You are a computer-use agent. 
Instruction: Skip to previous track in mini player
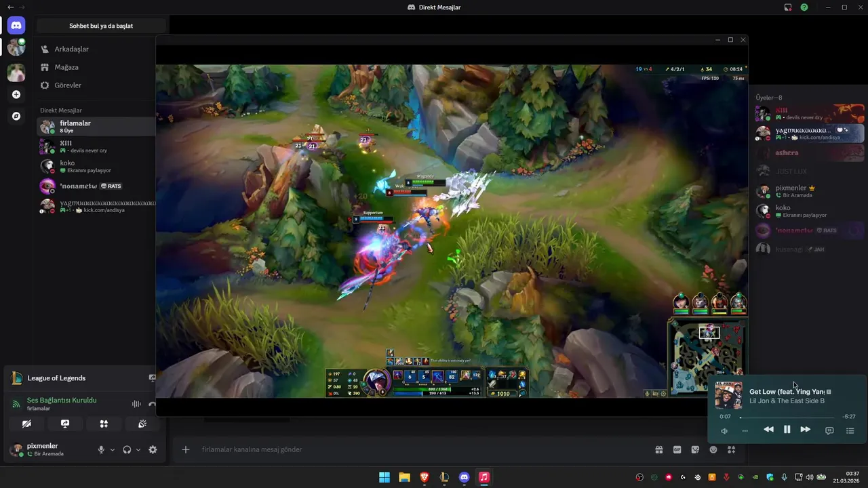768,430
